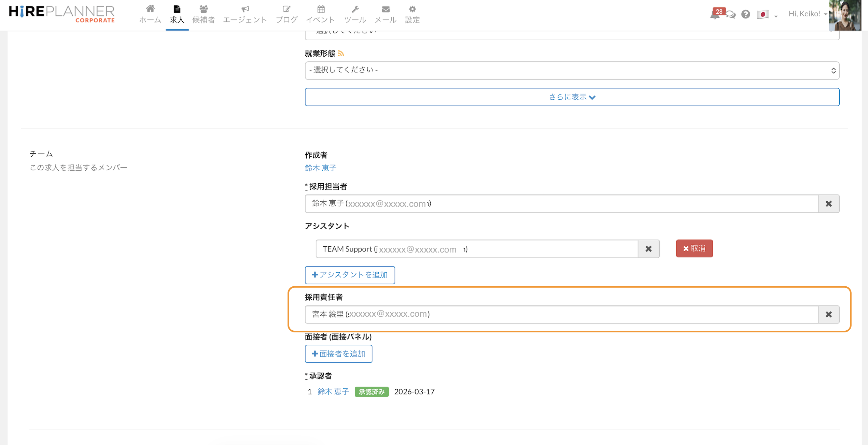Open 設定 settings from navigation bar
This screenshot has width=868, height=445.
click(x=412, y=14)
